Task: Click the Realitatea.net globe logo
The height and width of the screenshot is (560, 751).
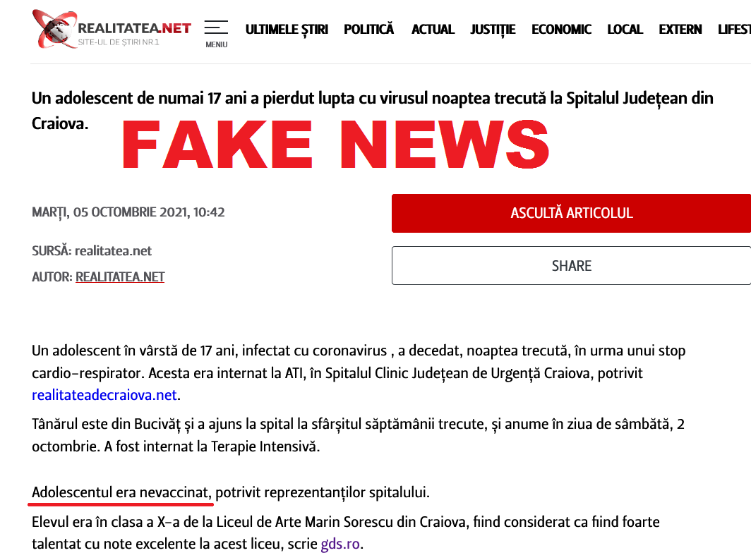Action: [x=54, y=29]
